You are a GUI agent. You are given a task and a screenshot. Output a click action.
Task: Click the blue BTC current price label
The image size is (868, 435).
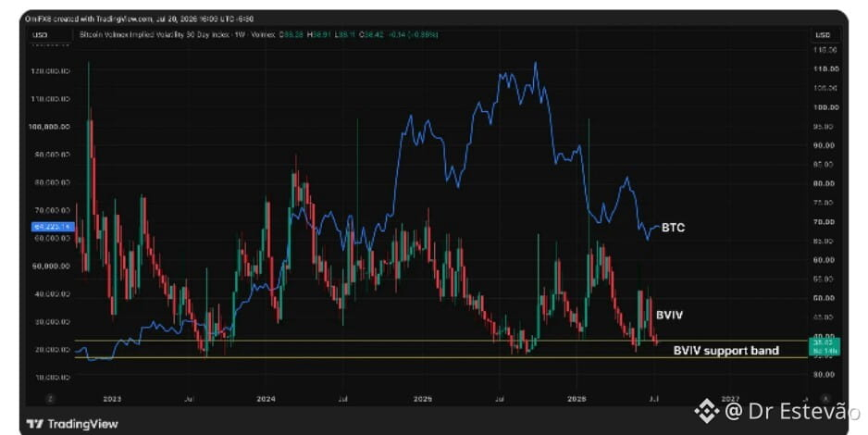(53, 227)
